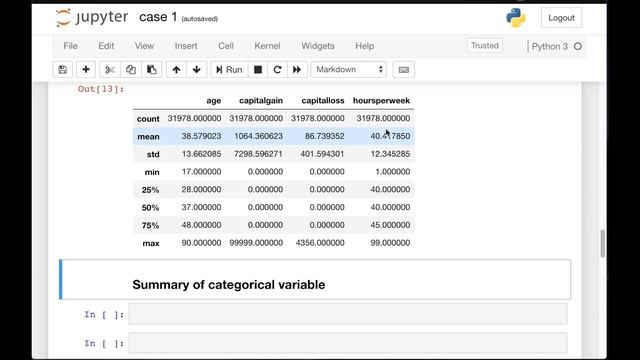
Task: Click std hoursperweek value 12.345285
Action: [x=390, y=154]
